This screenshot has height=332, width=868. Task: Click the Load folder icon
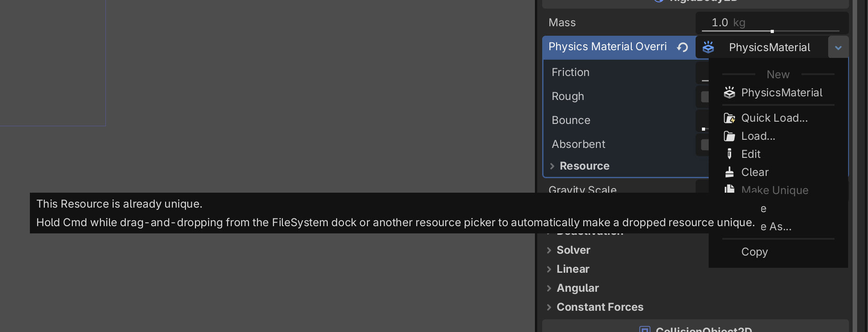[729, 136]
